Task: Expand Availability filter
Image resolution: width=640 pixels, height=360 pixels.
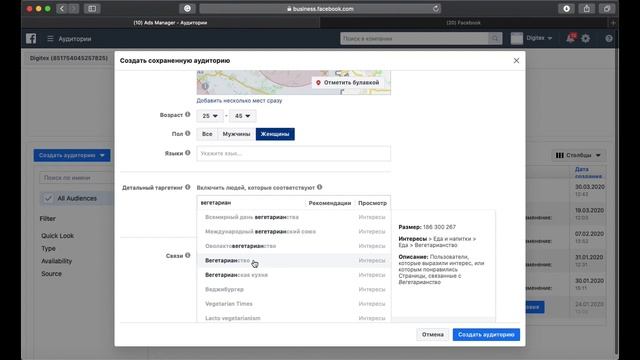Action: click(x=56, y=261)
